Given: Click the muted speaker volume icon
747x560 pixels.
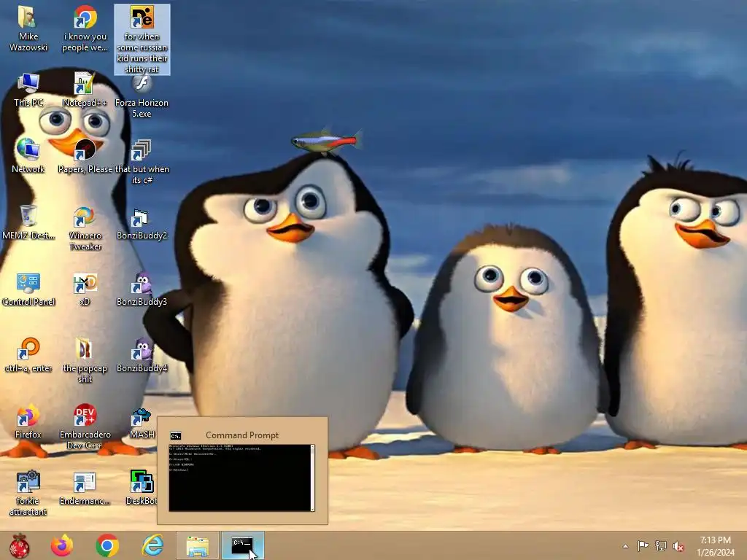Looking at the screenshot, I should point(678,546).
